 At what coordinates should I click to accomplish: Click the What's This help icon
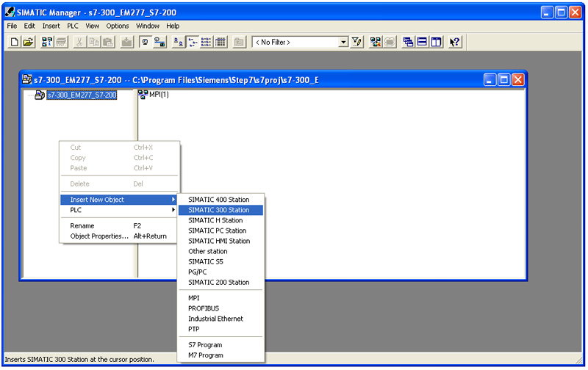pyautogui.click(x=455, y=42)
